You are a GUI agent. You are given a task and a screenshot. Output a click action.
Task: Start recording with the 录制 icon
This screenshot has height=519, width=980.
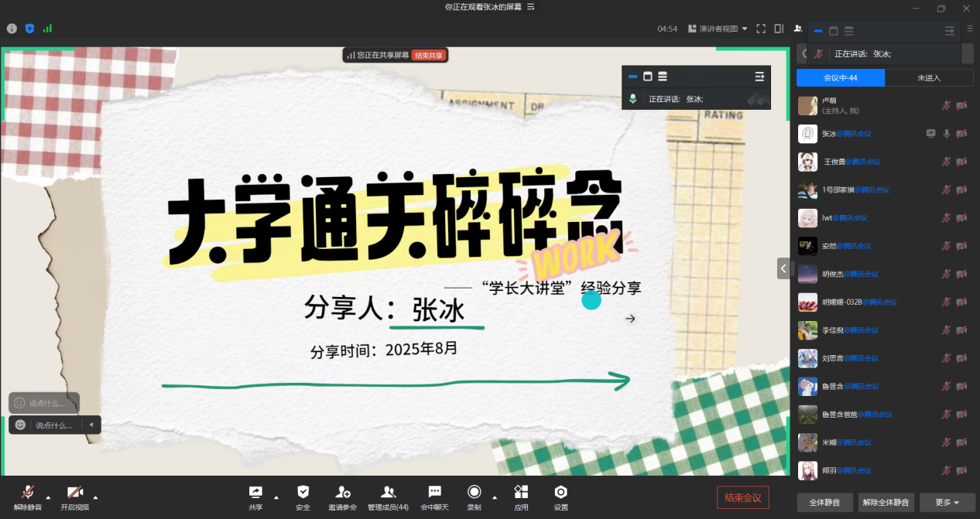click(x=474, y=492)
